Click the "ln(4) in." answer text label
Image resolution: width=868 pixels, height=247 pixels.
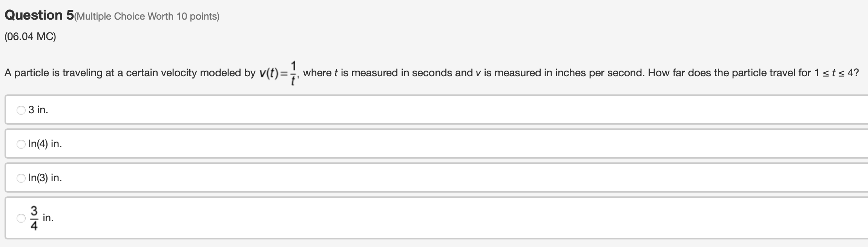45,144
